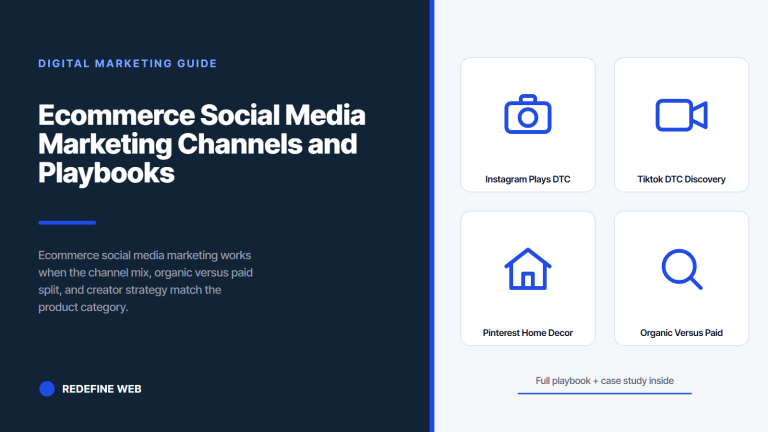Click the house icon for Pinterest
The height and width of the screenshot is (432, 768).
tap(528, 269)
